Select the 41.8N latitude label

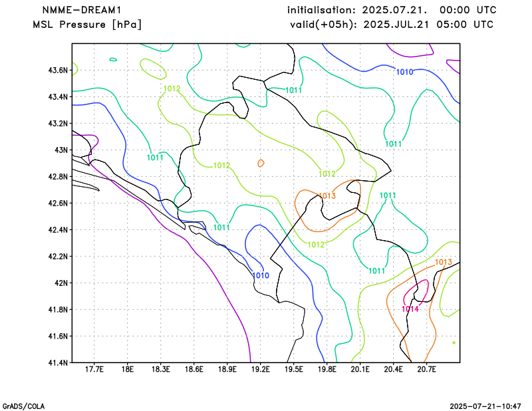click(58, 309)
